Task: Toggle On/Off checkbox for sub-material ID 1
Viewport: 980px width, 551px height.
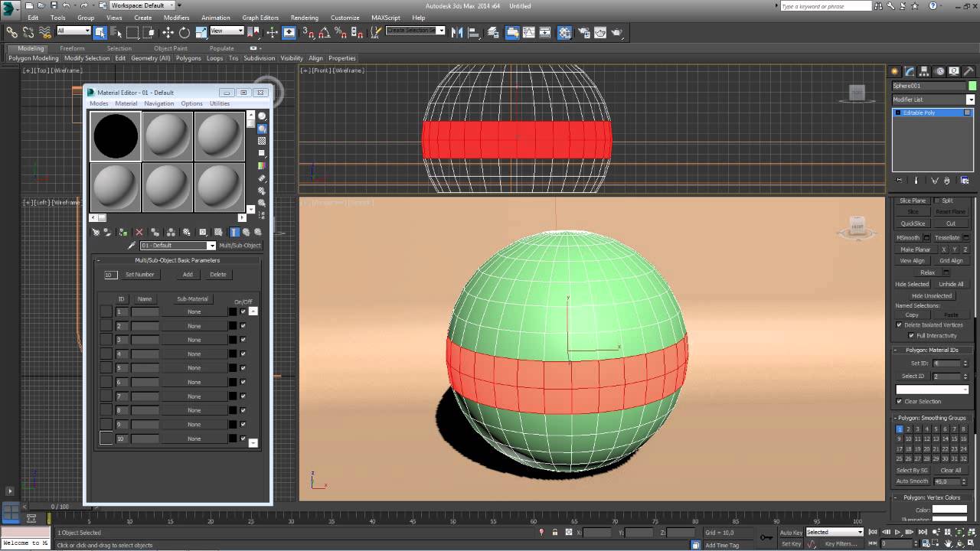Action: 243,311
